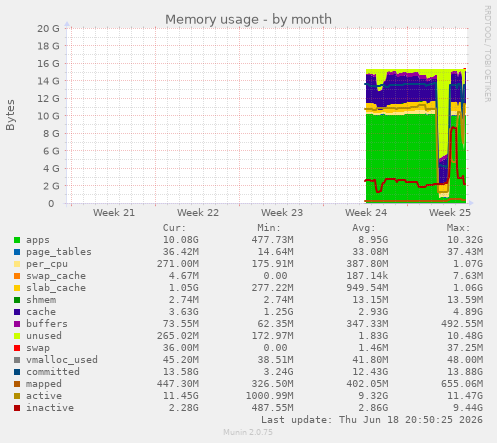
Task: Click mapped max value 655.06M
Action: click(x=462, y=384)
